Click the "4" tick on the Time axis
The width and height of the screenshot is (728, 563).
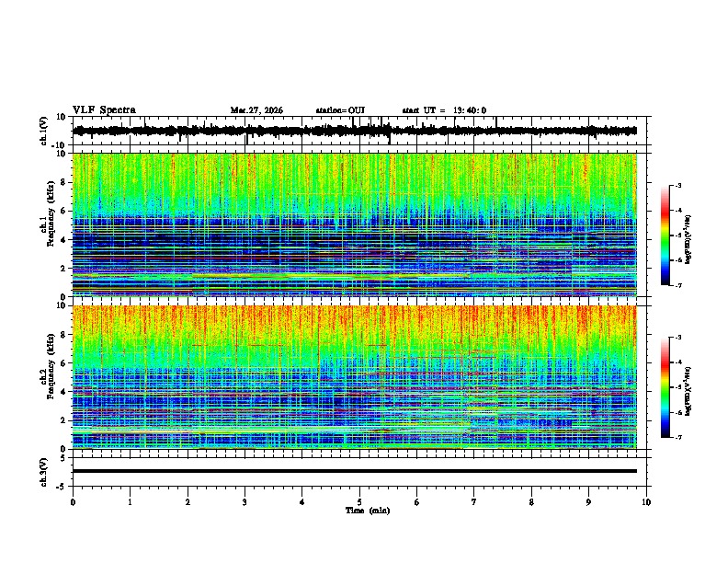pos(302,502)
